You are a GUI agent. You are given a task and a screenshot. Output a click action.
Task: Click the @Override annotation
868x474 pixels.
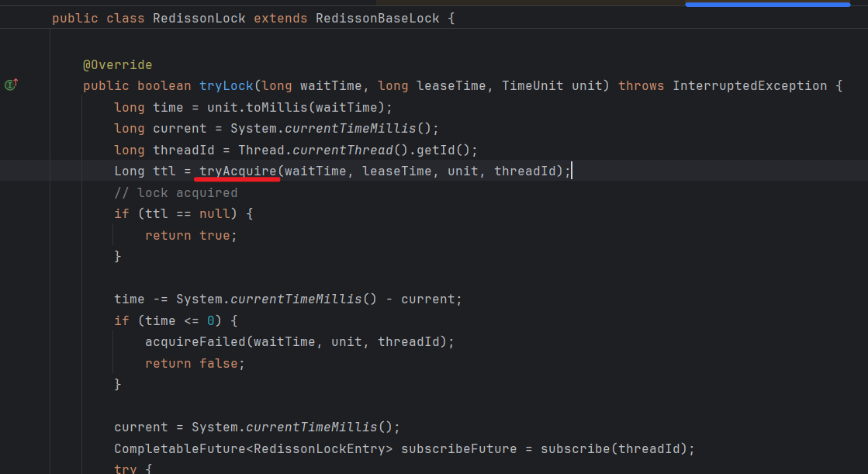point(117,65)
